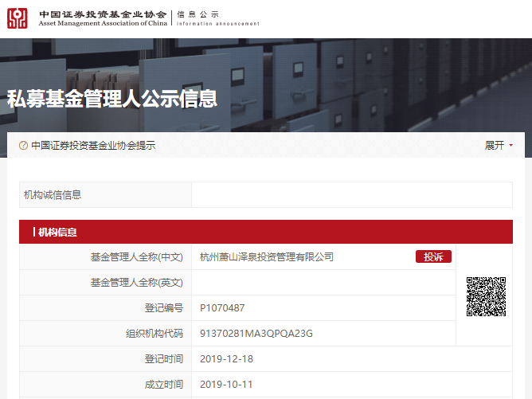Select establishment date 2019-10-11
This screenshot has width=532, height=399.
[x=226, y=385]
